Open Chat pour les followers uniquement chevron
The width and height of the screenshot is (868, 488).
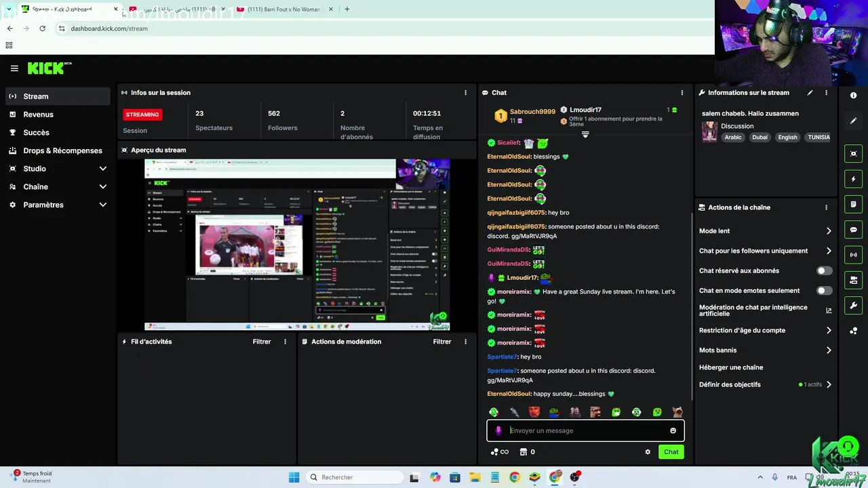829,251
